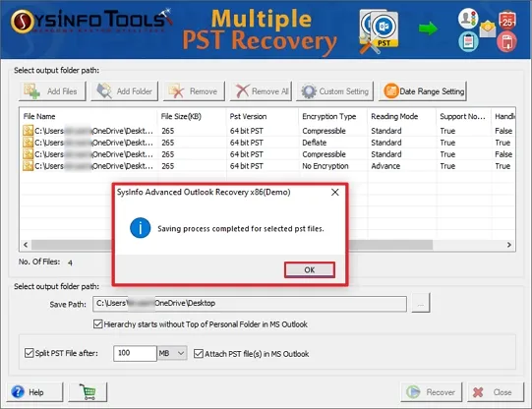The height and width of the screenshot is (409, 532).
Task: Click the red journal icon in the banner
Action: [x=506, y=42]
